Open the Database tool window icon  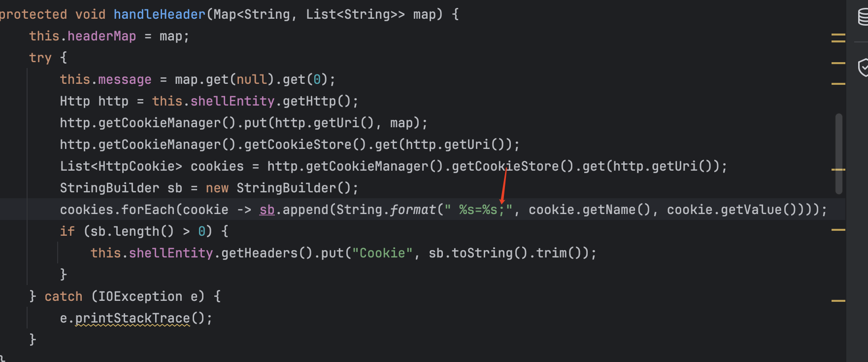coord(863,16)
